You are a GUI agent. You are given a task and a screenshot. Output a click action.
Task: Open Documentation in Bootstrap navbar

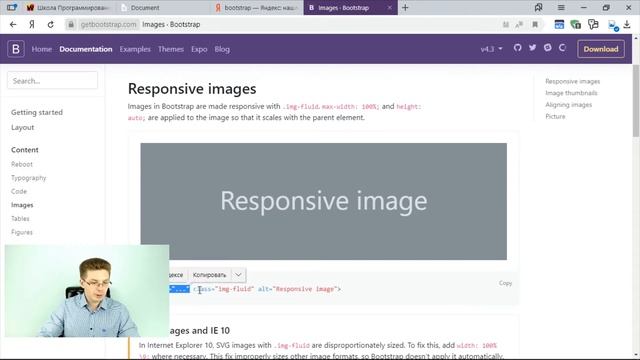(86, 49)
